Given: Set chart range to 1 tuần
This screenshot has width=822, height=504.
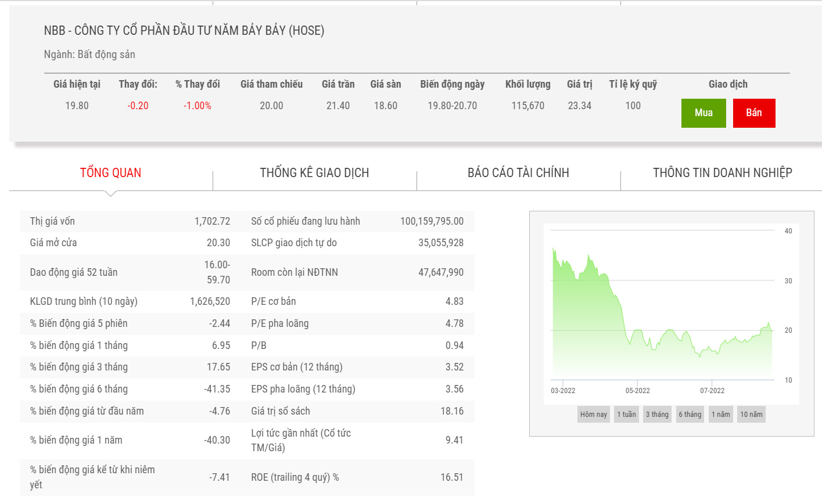Looking at the screenshot, I should [626, 414].
